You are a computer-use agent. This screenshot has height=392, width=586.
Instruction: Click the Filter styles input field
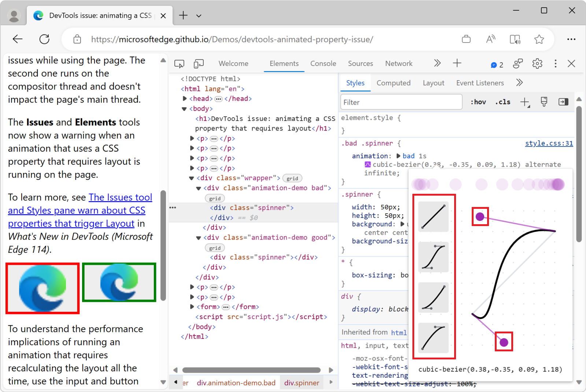coord(401,102)
